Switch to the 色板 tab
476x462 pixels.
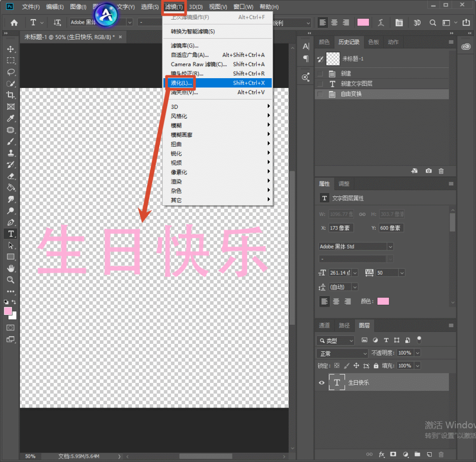[x=374, y=42]
